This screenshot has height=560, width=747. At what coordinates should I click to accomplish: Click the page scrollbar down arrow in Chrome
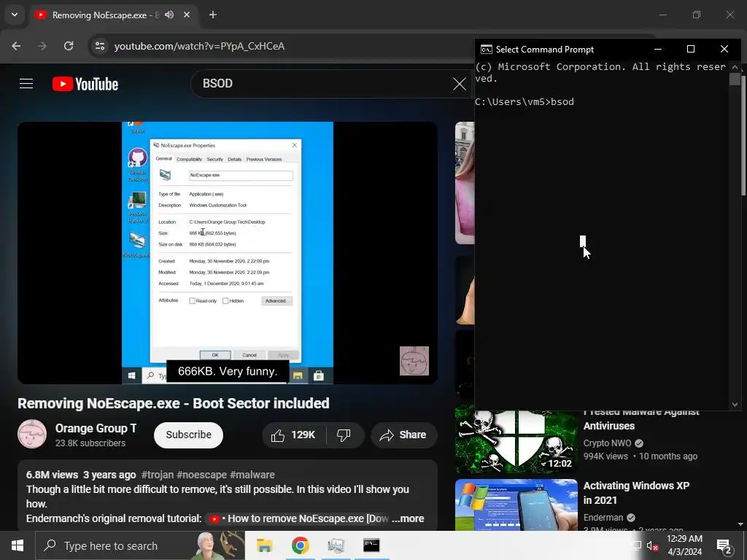[x=741, y=525]
